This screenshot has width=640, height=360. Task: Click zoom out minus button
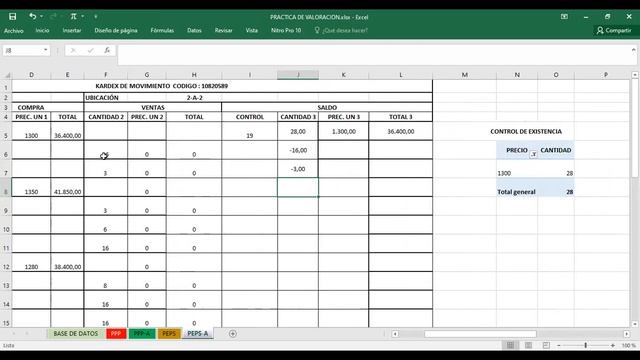pos(559,346)
